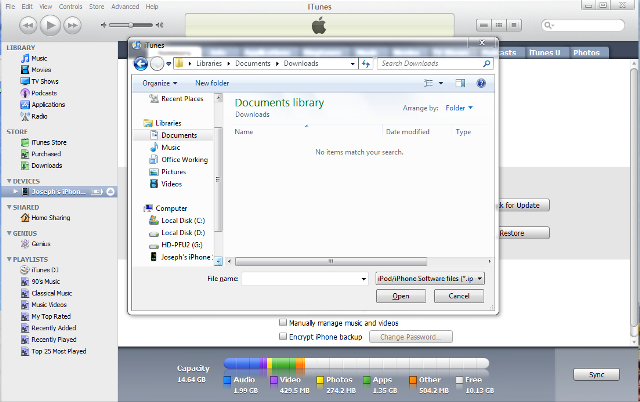This screenshot has width=640, height=402.
Task: Open Arrange by Folder dropdown
Action: click(459, 108)
